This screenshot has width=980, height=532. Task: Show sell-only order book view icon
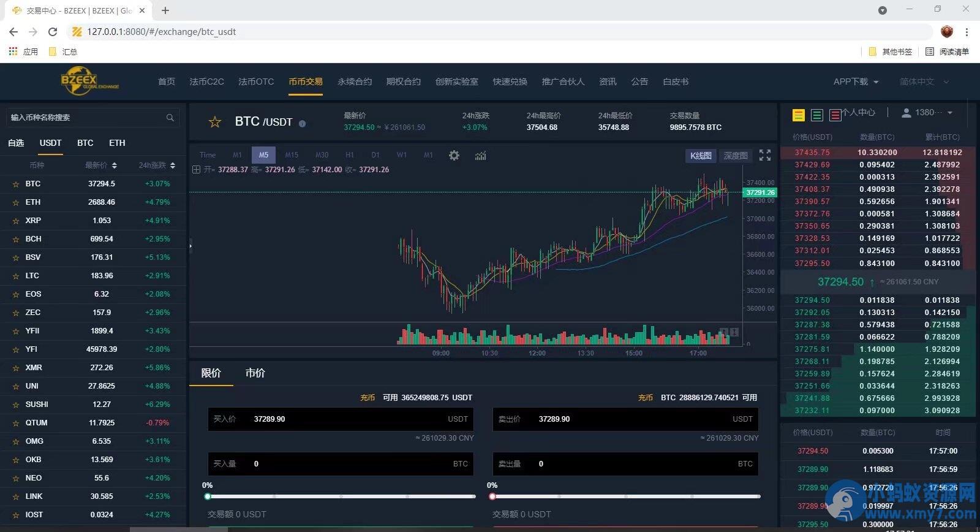click(x=835, y=115)
